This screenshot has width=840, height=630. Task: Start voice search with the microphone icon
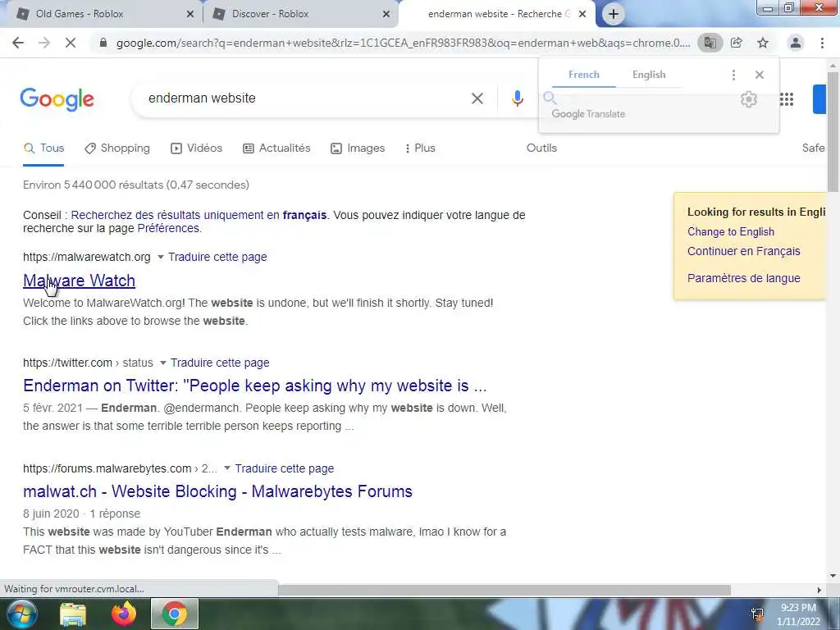tap(517, 98)
